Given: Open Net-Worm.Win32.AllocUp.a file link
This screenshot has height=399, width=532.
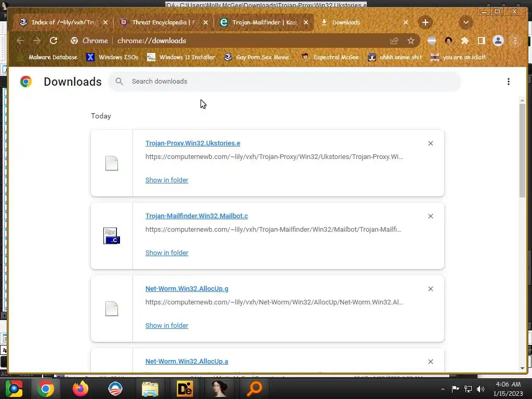Looking at the screenshot, I should pos(187,362).
